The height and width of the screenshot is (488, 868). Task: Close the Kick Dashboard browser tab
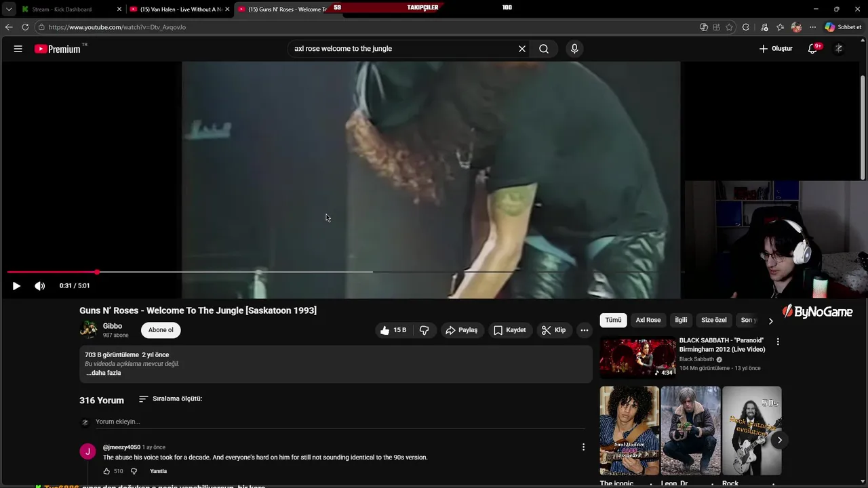[x=119, y=9]
